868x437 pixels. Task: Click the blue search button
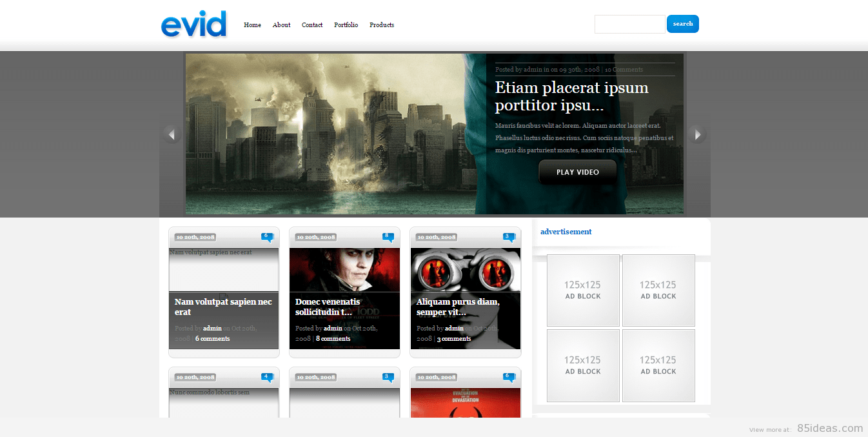click(x=683, y=24)
